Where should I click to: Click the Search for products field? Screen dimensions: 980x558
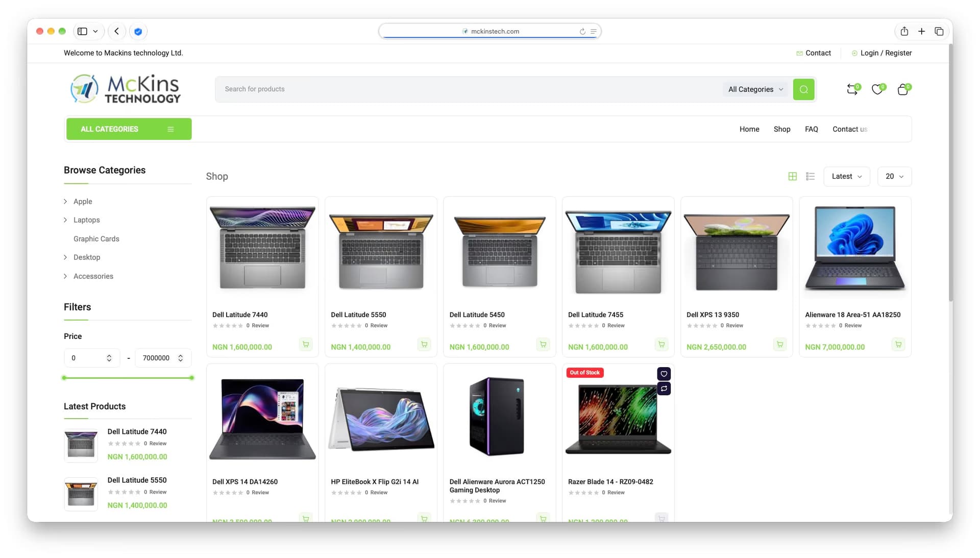pos(470,89)
